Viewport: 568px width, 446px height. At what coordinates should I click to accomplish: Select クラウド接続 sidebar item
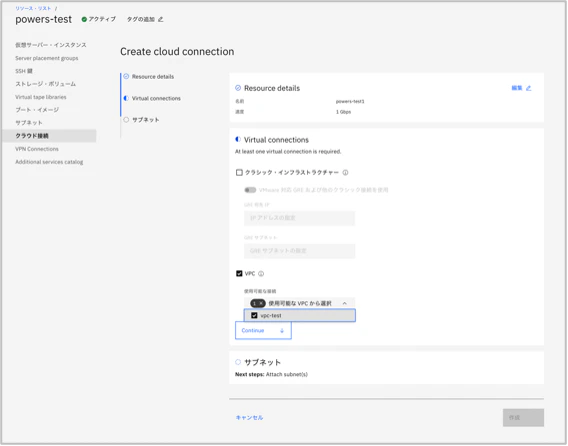(49, 136)
